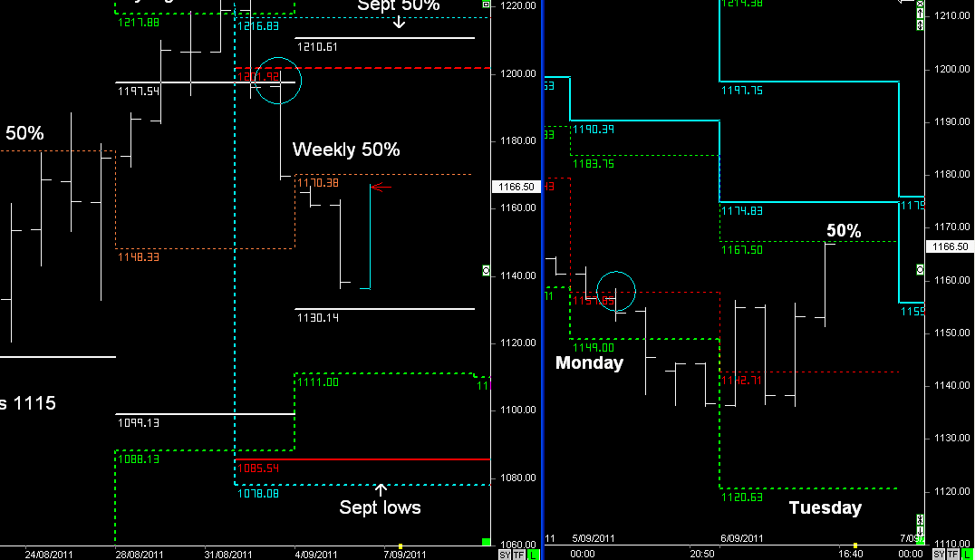Click the green L button on right chart
The width and height of the screenshot is (975, 560).
coord(967,554)
